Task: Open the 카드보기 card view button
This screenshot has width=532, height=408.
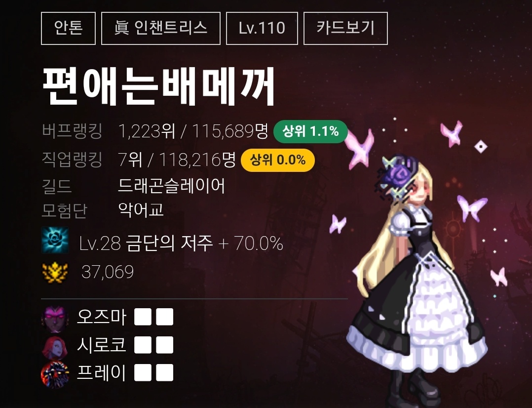Action: (x=345, y=28)
